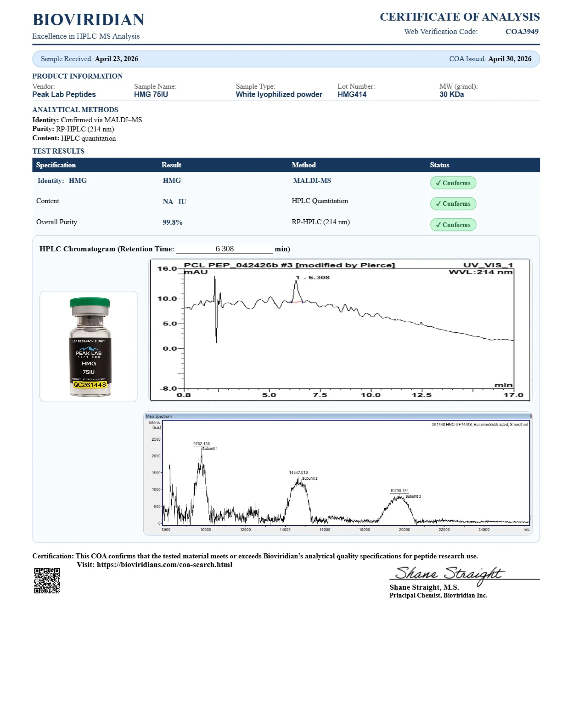Image resolution: width=562 pixels, height=728 pixels.
Task: Click the 'UV_VIS_1' channel label
Action: (488, 265)
